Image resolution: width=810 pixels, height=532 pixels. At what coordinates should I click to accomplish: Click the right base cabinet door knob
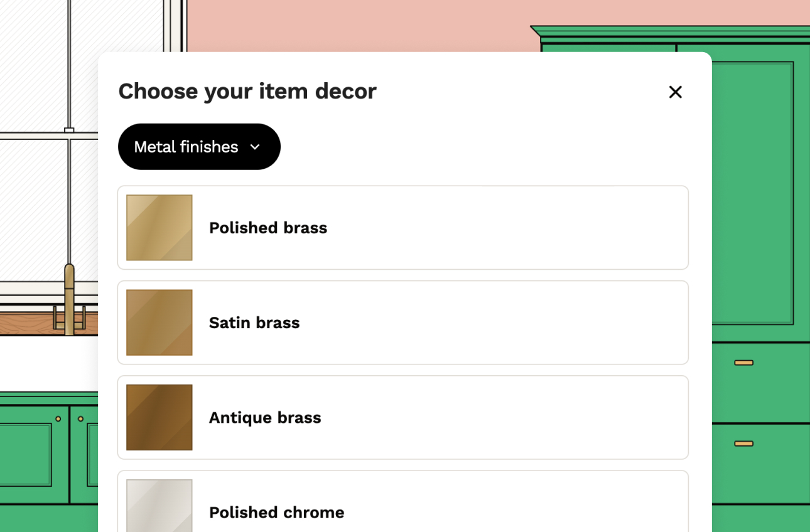click(80, 418)
